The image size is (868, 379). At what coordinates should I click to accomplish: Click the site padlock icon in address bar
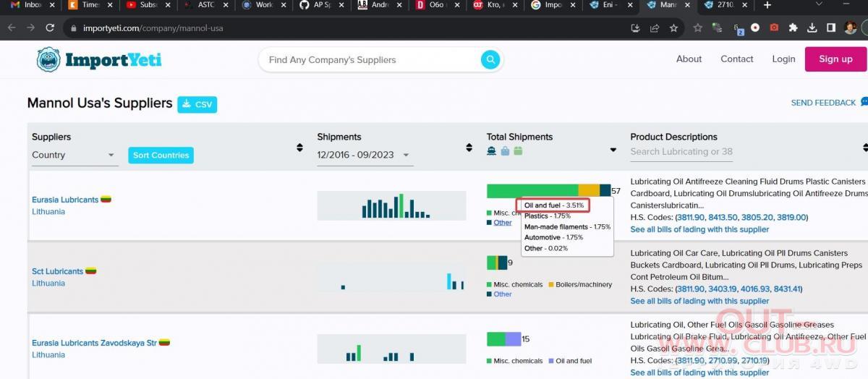[x=72, y=29]
